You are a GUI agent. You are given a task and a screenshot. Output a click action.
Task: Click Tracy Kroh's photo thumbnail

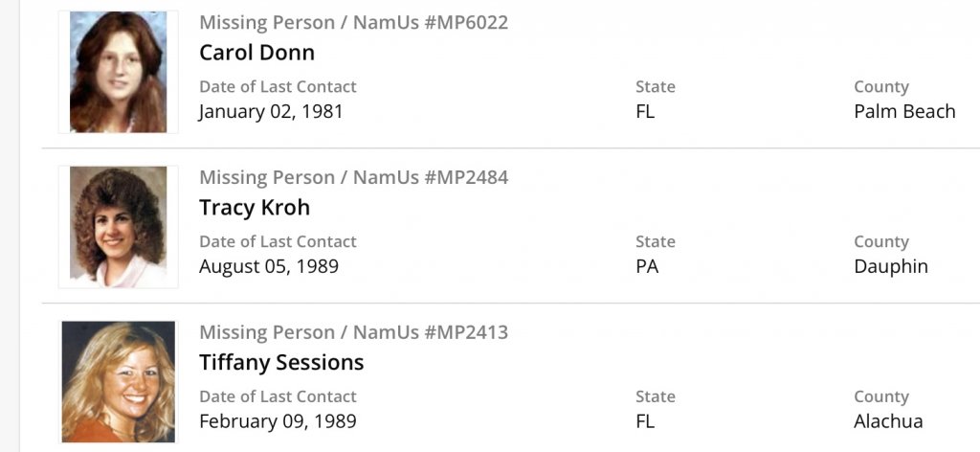tap(119, 227)
